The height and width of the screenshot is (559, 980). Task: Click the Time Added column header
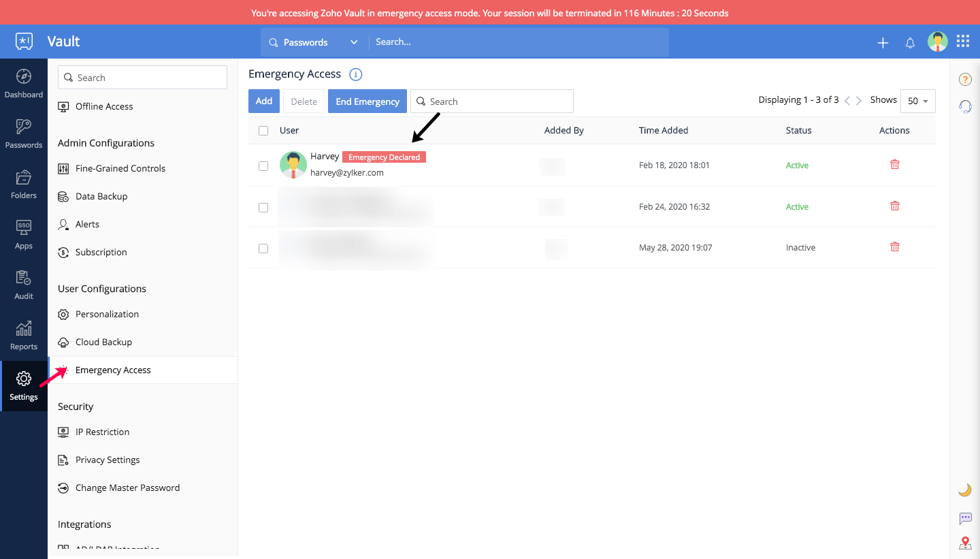(664, 130)
